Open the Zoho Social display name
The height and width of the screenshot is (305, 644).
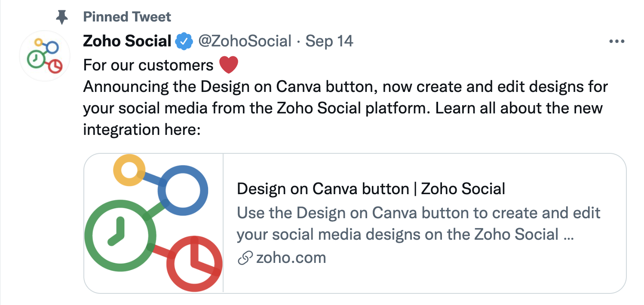click(x=127, y=41)
